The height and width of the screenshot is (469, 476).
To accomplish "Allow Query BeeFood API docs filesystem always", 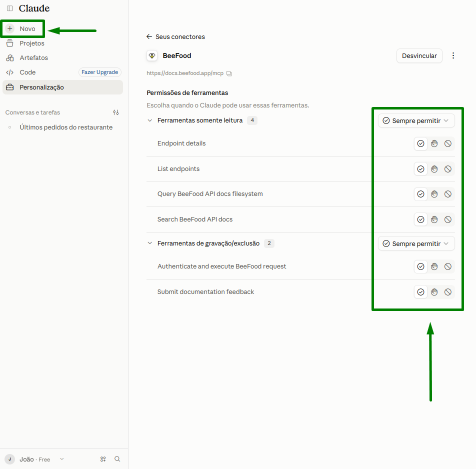I will 420,194.
